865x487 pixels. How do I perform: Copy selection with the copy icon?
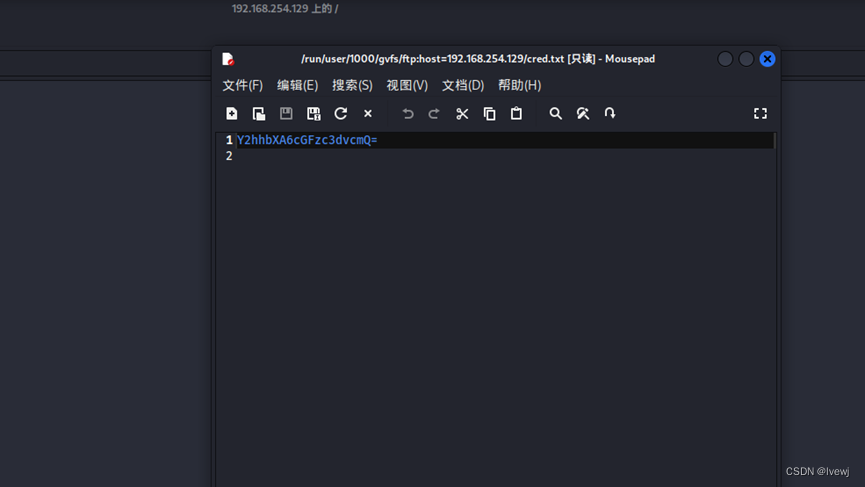[x=489, y=114]
